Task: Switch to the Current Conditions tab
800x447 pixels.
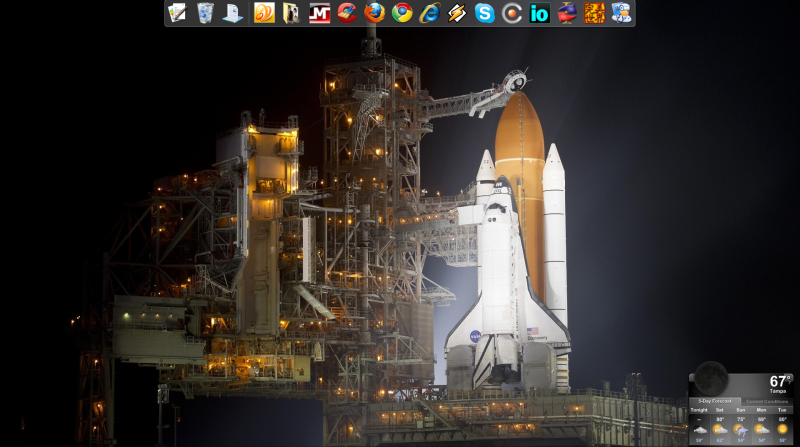Action: point(768,401)
